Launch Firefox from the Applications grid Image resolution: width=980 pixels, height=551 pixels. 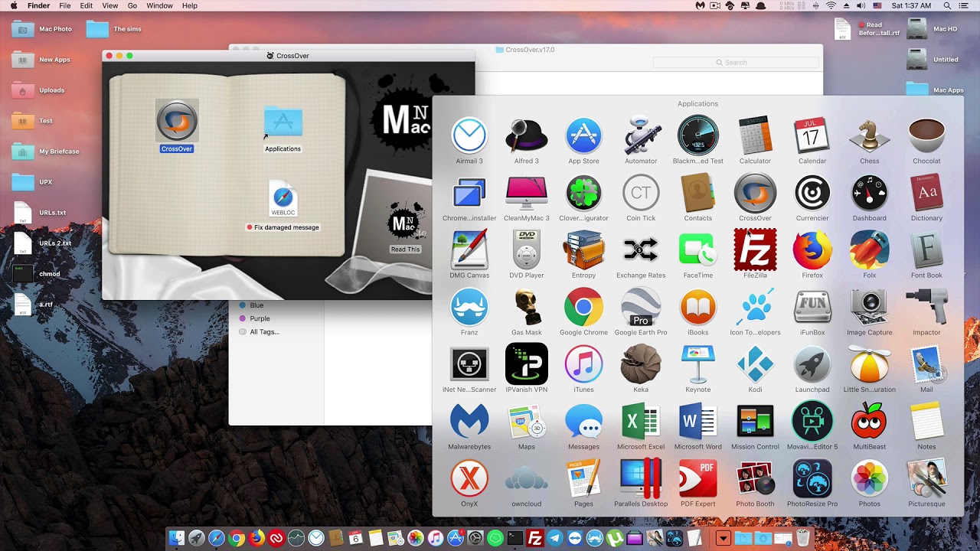coord(812,250)
